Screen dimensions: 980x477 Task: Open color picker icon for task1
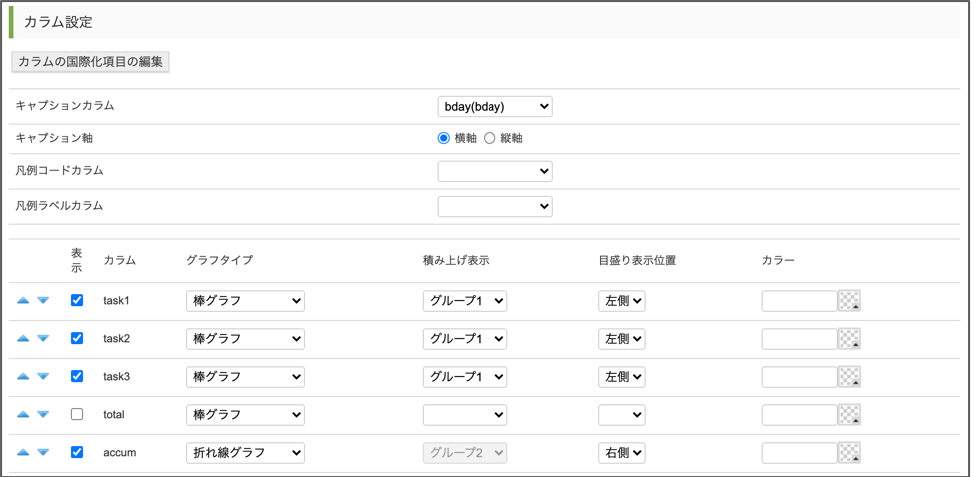pos(849,301)
